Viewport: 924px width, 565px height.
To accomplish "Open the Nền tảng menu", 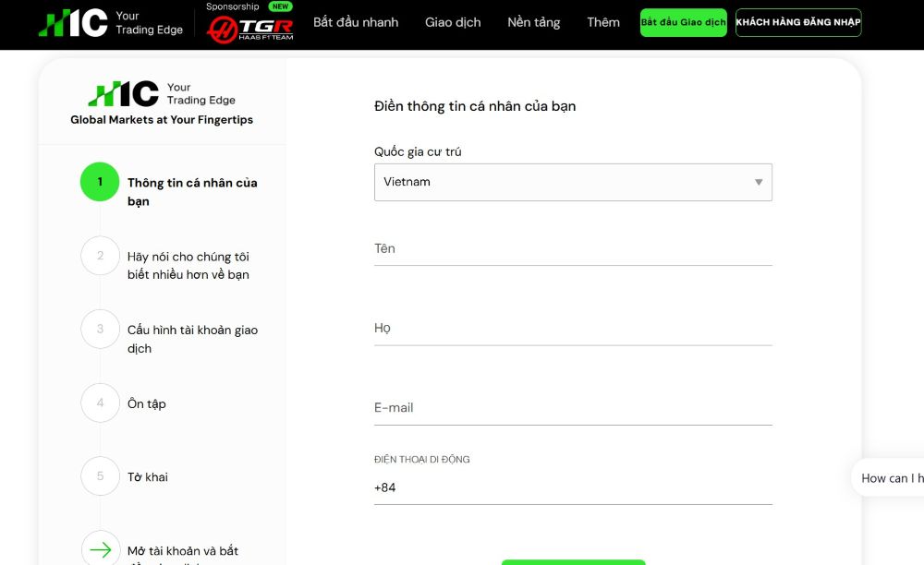I will 534,22.
